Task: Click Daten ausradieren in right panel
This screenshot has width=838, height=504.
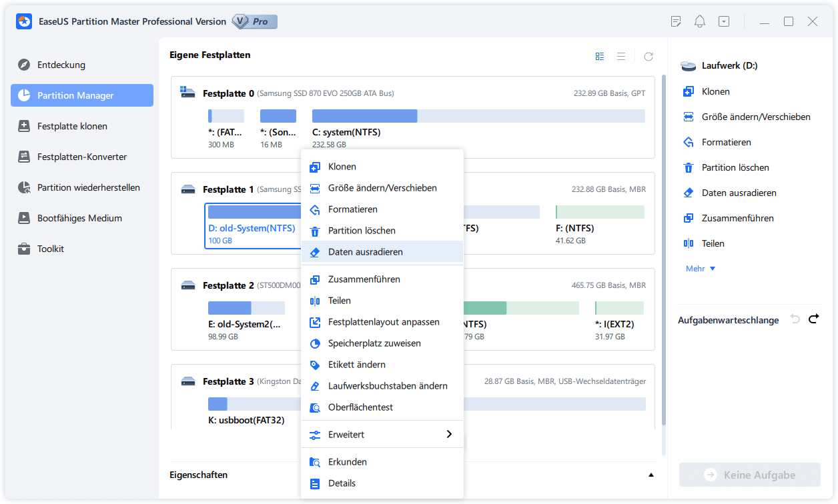Action: pyautogui.click(x=729, y=193)
